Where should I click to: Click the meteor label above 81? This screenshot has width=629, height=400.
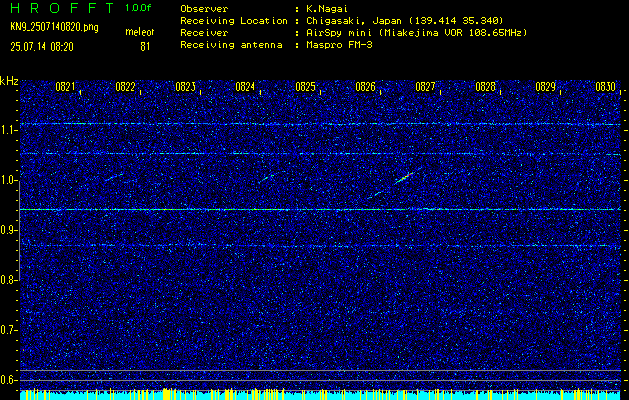[140, 32]
